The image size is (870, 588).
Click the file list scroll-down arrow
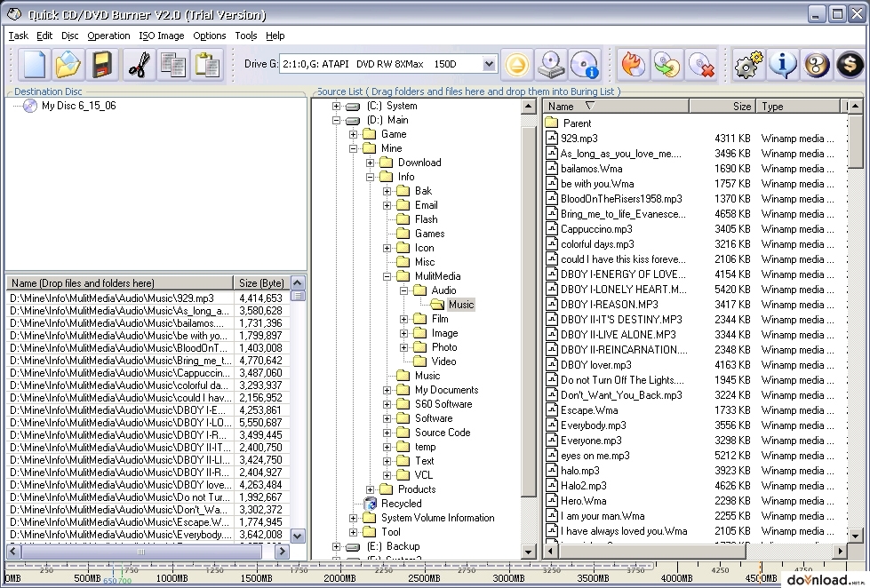tap(855, 536)
